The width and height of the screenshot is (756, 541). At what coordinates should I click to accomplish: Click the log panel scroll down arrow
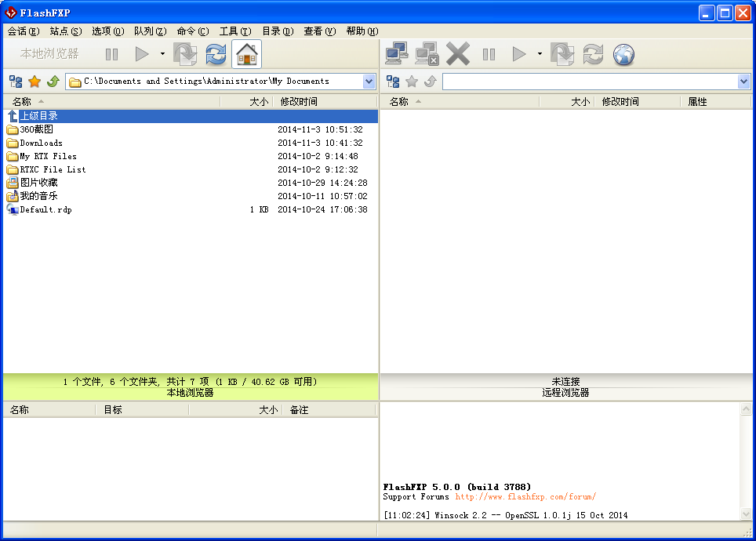[x=746, y=514]
